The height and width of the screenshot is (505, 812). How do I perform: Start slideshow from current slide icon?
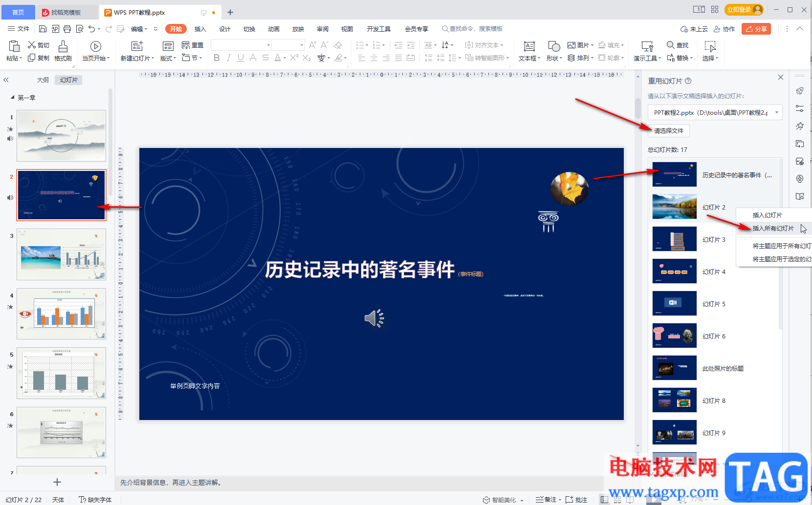[96, 46]
